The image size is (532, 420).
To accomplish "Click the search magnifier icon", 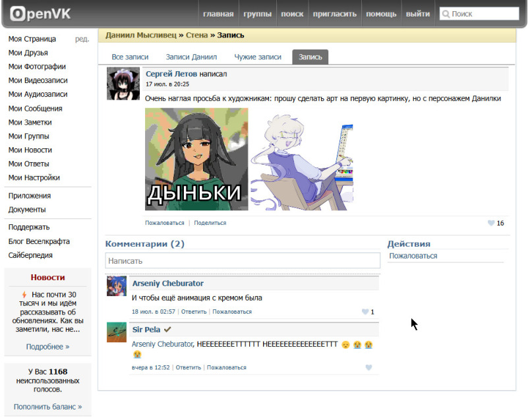I will point(446,14).
